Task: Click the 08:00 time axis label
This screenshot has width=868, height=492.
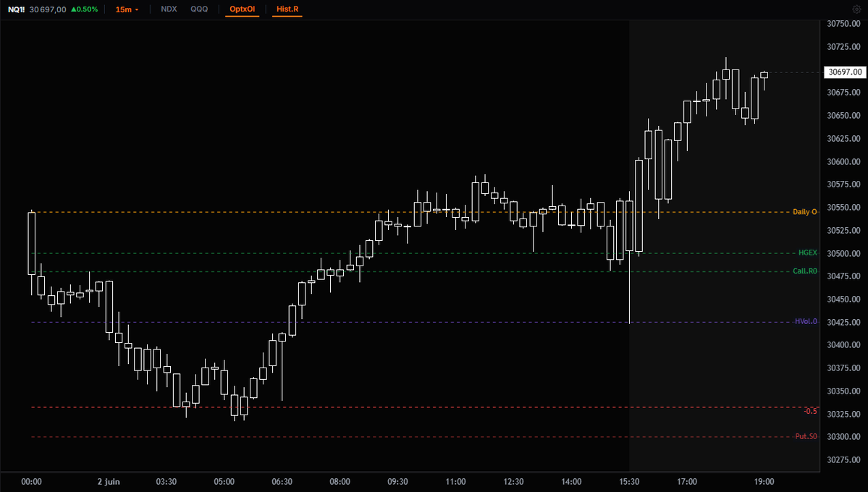Action: click(x=340, y=482)
